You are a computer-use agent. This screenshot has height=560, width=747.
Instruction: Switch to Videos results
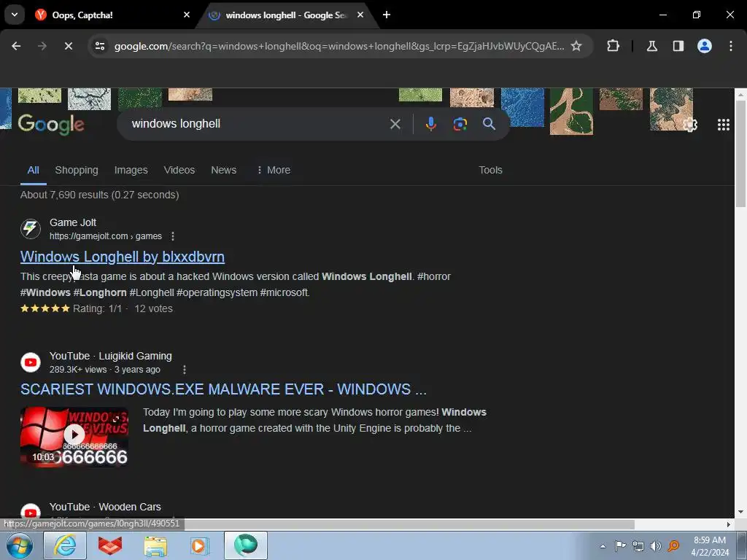[x=179, y=170]
